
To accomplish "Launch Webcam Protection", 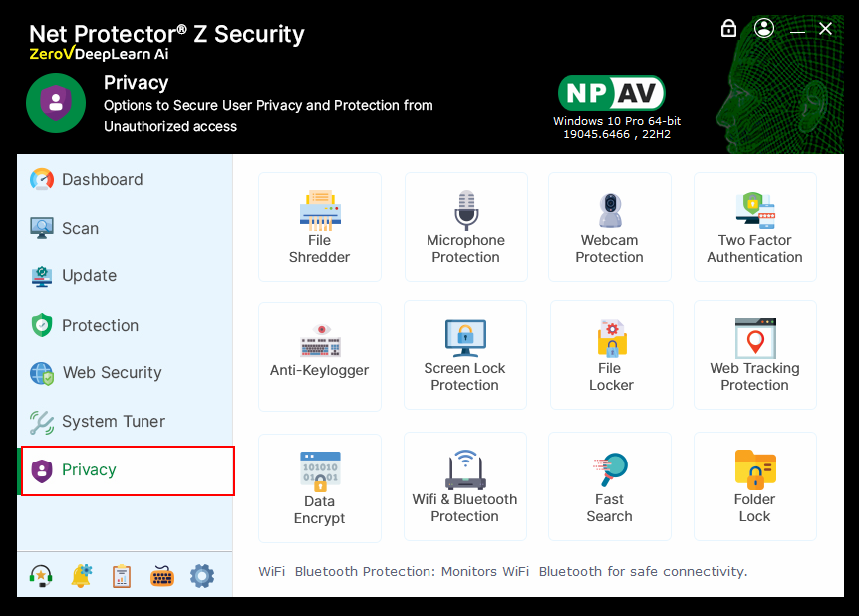I will click(x=609, y=227).
